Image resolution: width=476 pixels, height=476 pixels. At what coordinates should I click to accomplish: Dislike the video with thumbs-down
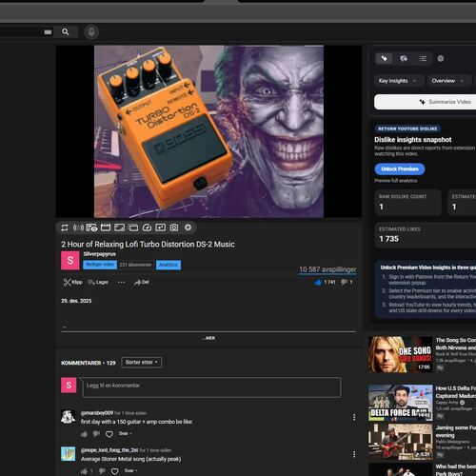pos(347,282)
